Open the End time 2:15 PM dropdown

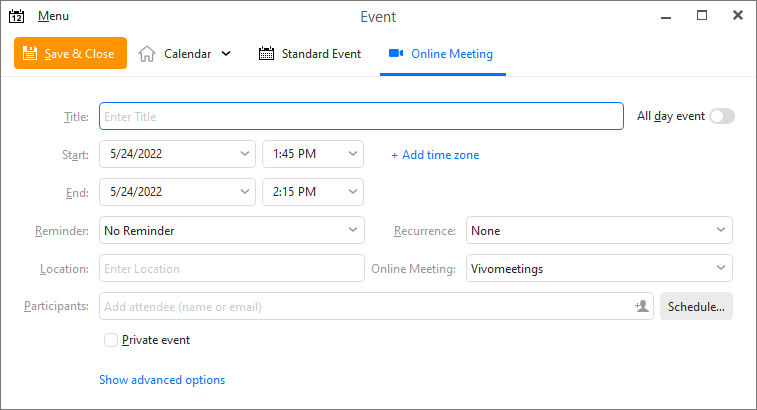[313, 192]
